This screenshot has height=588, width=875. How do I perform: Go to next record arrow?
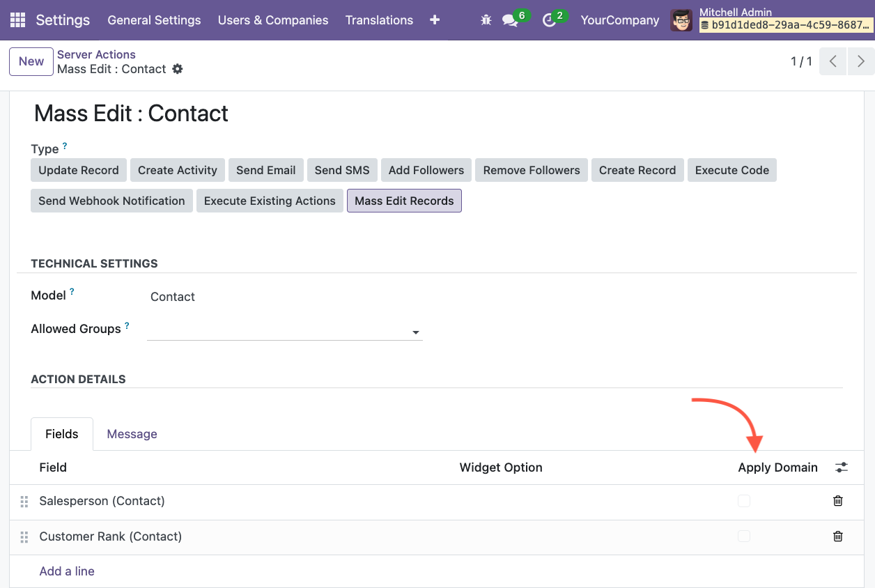coord(861,61)
